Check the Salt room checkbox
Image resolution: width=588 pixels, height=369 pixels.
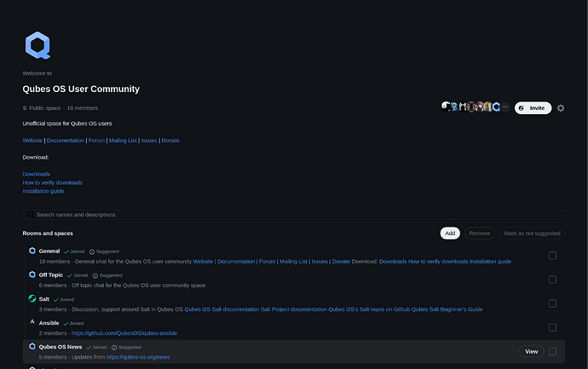point(552,303)
